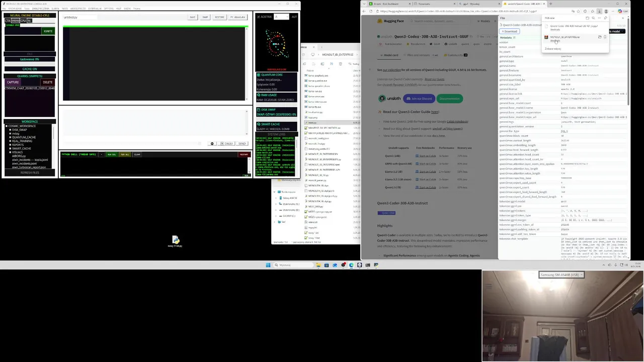
Task: Click the IGNITE button in Neural Engine panel
Action: (48, 31)
